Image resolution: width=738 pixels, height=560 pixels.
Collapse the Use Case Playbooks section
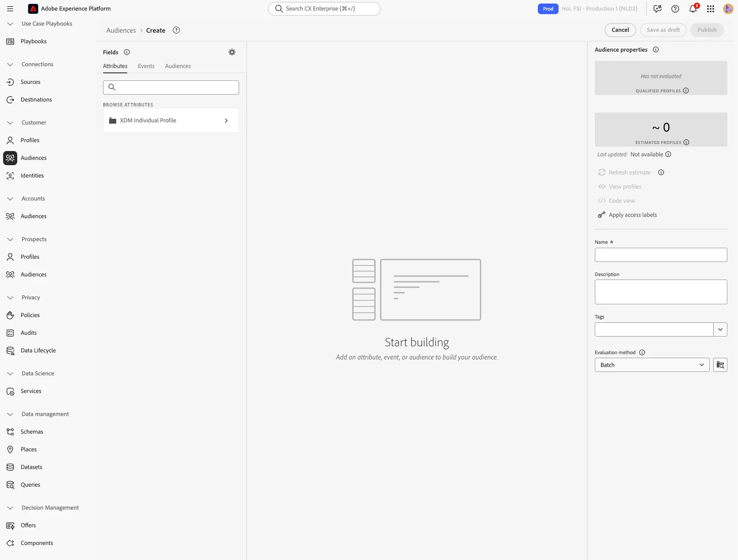tap(10, 24)
